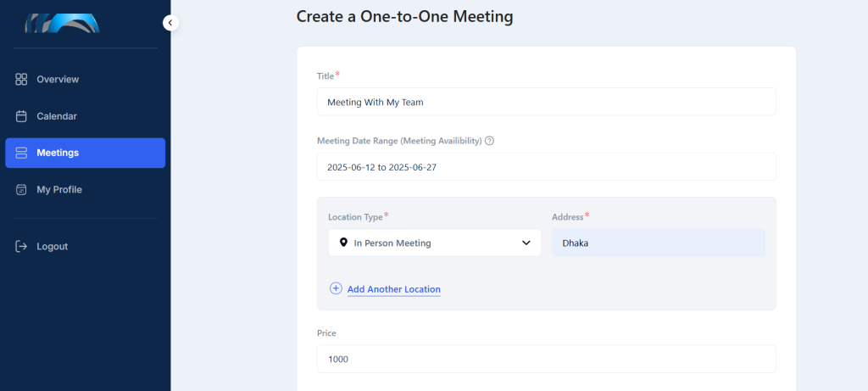The height and width of the screenshot is (391, 868).
Task: Open the Meeting Date Range field
Action: (x=547, y=167)
